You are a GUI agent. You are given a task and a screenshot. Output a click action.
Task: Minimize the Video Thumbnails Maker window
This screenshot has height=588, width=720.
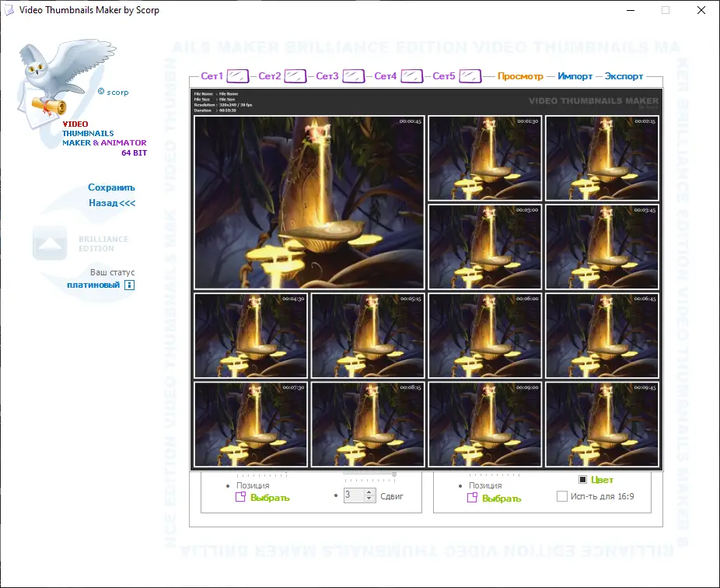tap(631, 10)
